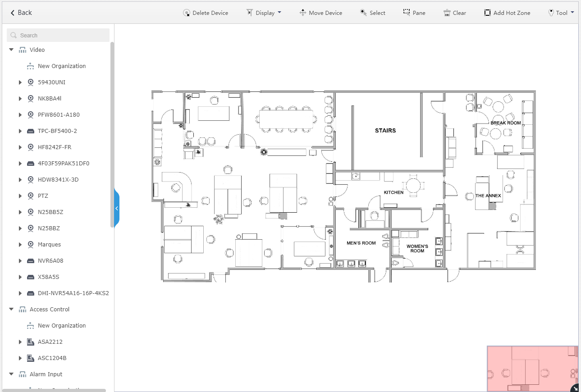Open the Display dropdown menu
The height and width of the screenshot is (392, 581).
click(264, 13)
